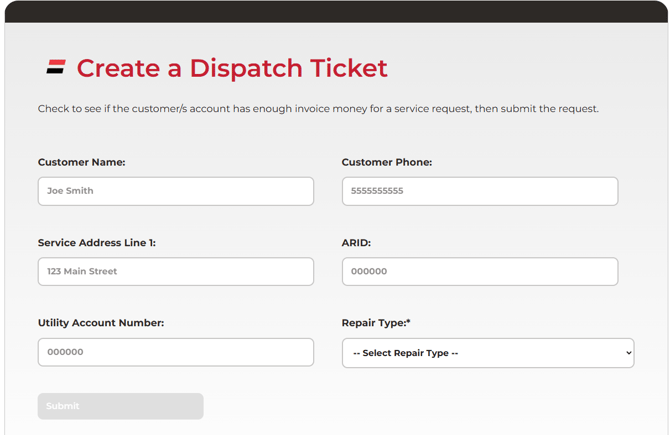Click the dark header bar at top
This screenshot has width=670, height=435.
tap(335, 11)
